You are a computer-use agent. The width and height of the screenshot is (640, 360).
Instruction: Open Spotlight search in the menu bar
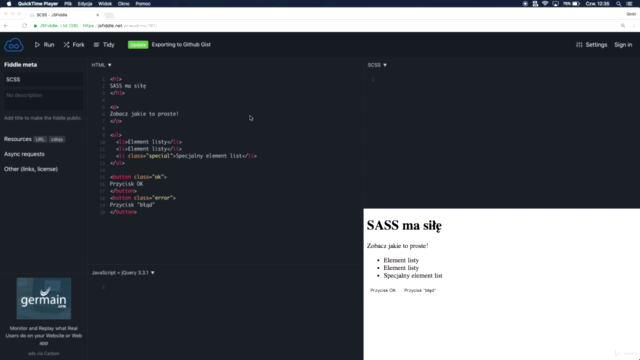tap(619, 4)
